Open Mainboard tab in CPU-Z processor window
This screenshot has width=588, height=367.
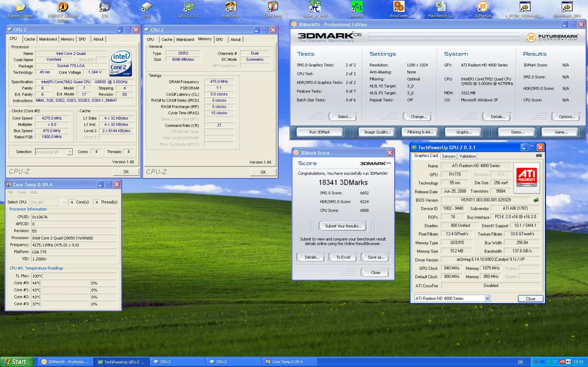tap(48, 39)
